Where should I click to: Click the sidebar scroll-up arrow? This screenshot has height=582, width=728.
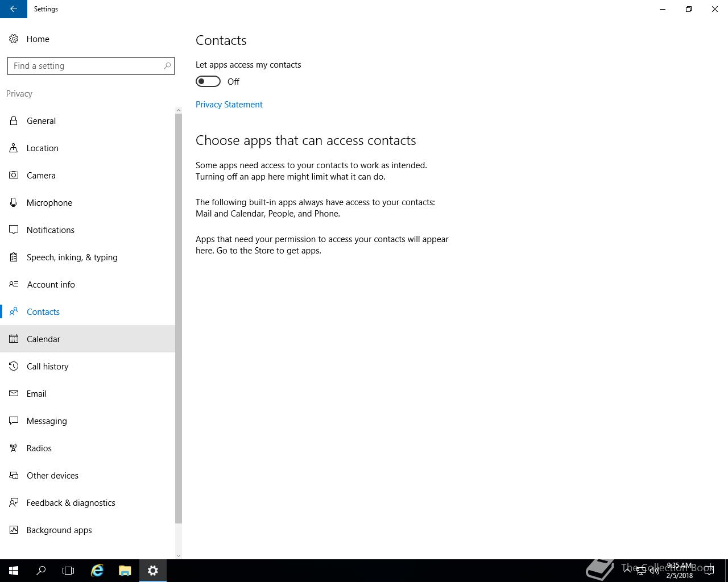(x=179, y=110)
